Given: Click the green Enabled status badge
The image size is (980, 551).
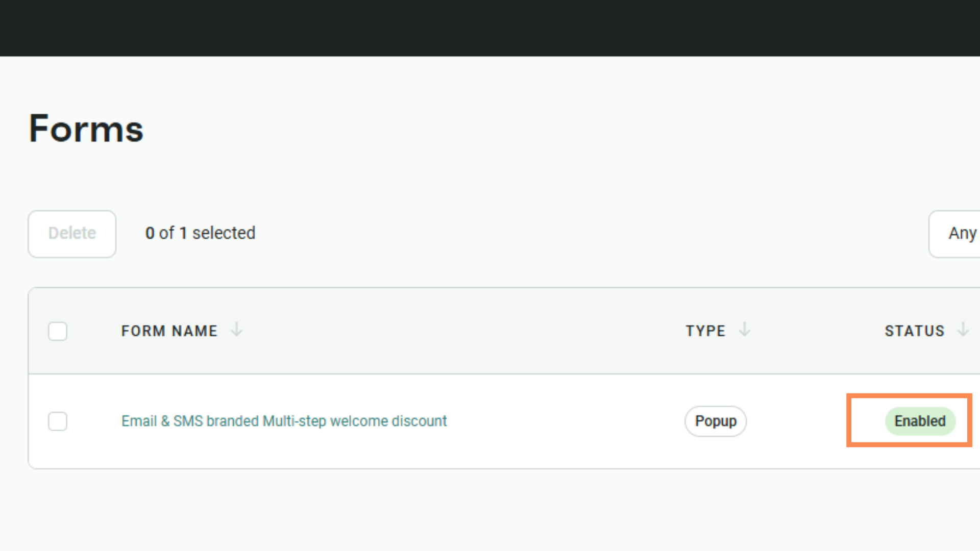Looking at the screenshot, I should click(920, 421).
